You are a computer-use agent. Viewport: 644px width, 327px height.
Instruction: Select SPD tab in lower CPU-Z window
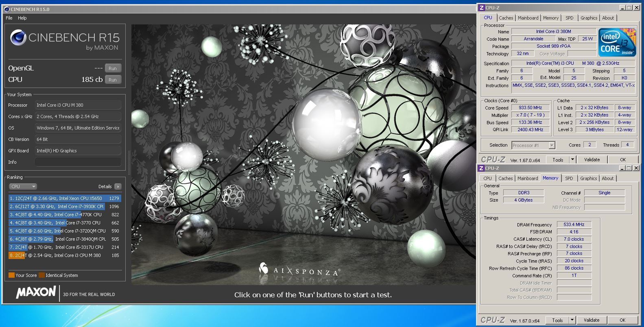click(569, 178)
